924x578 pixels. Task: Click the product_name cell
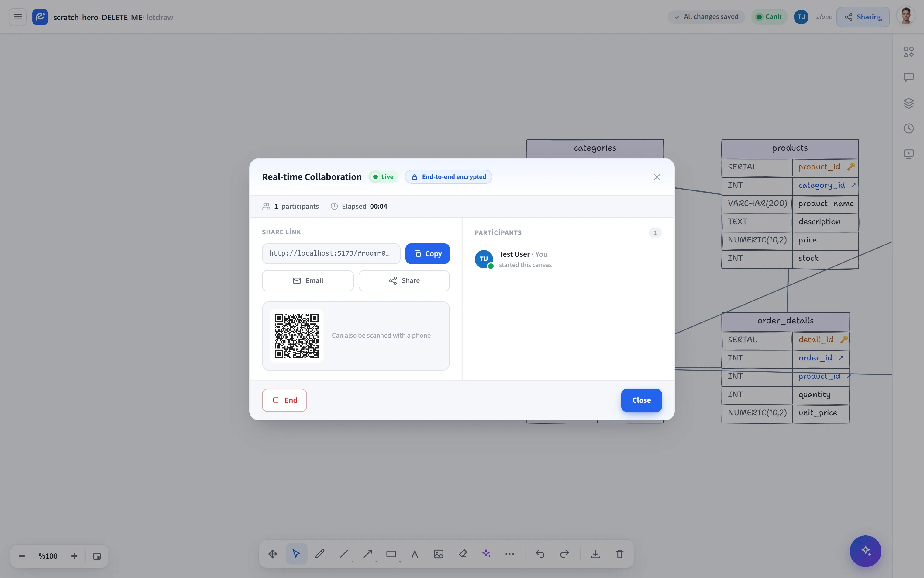pyautogui.click(x=825, y=204)
